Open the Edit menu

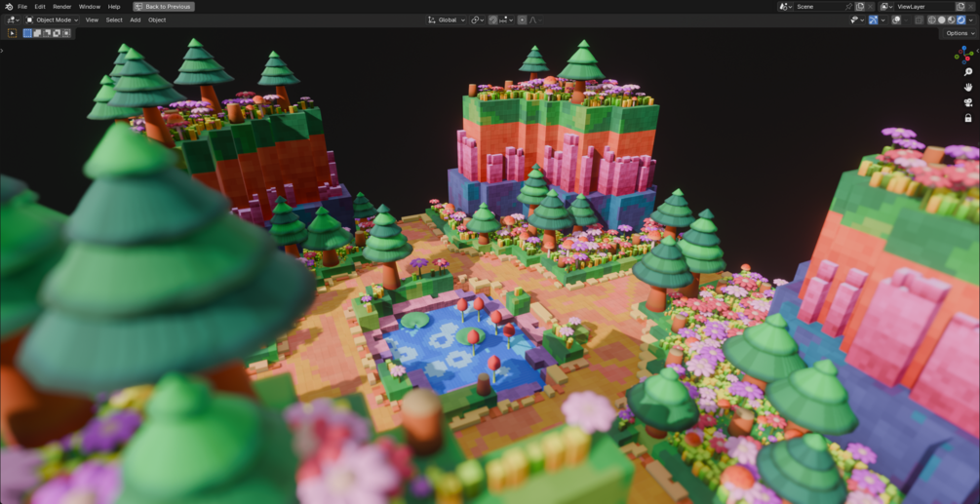click(40, 6)
